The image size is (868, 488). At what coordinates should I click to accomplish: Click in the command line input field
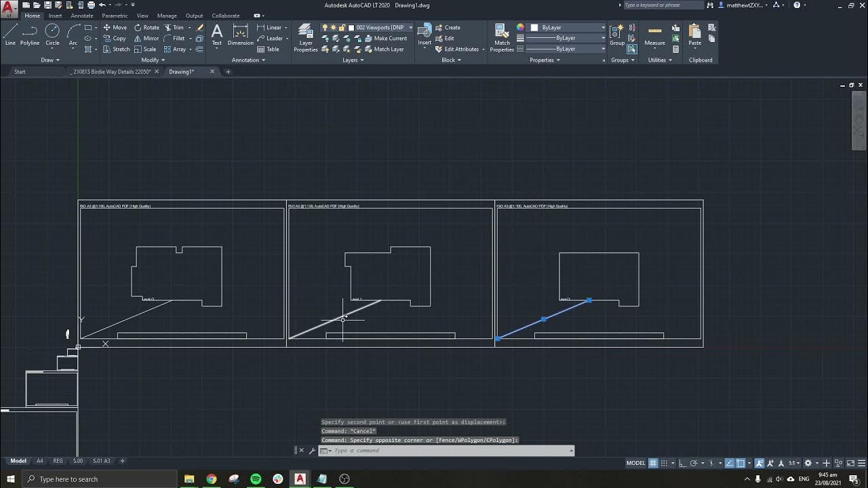(451, 451)
